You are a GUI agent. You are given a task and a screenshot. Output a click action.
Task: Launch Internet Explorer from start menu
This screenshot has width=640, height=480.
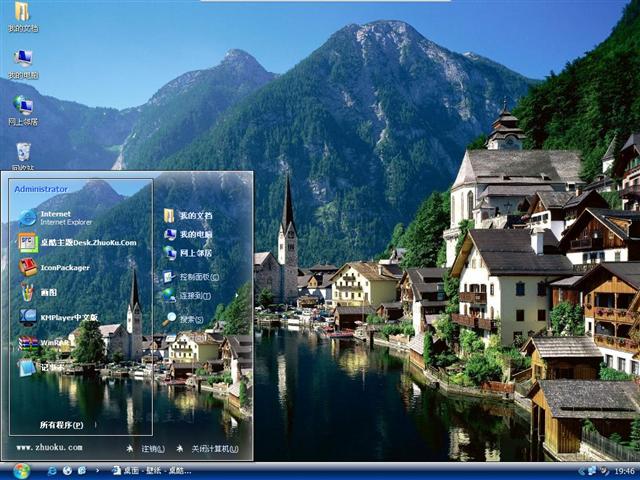(56, 218)
